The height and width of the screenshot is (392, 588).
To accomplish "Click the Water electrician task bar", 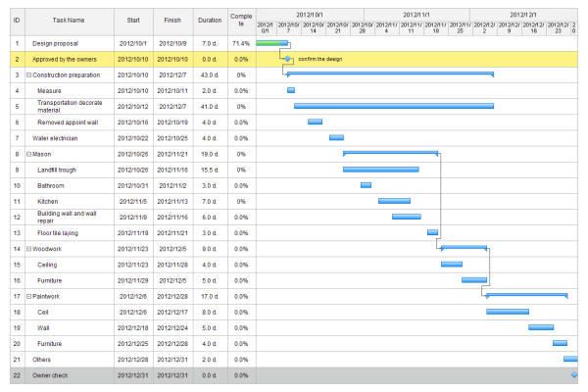I will [336, 138].
